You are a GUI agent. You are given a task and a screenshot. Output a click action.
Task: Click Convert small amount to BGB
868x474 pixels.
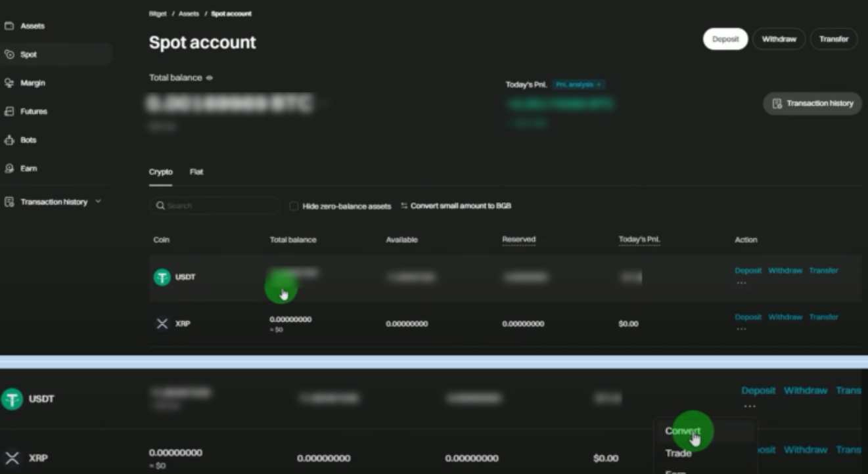[x=456, y=205]
